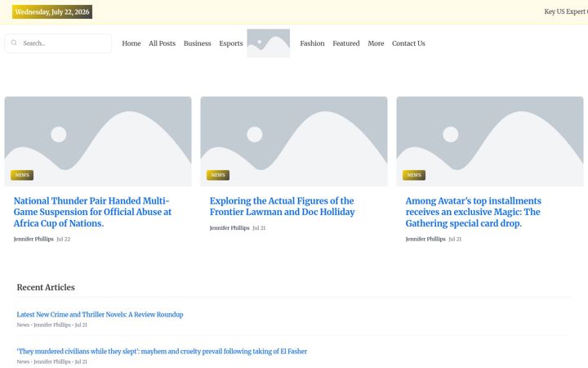
Task: Open Among Avatar's top installments headline
Action: click(x=473, y=212)
